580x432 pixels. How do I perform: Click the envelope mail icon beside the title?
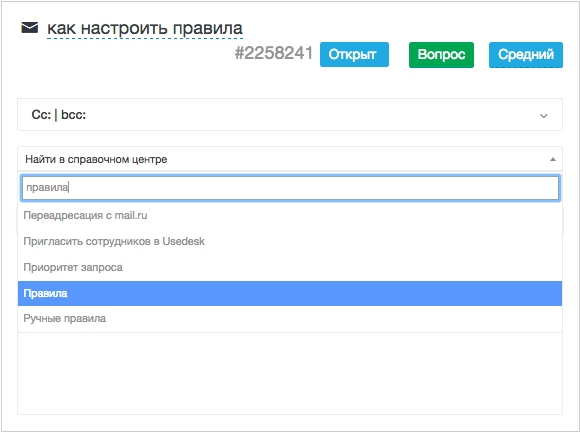point(30,28)
